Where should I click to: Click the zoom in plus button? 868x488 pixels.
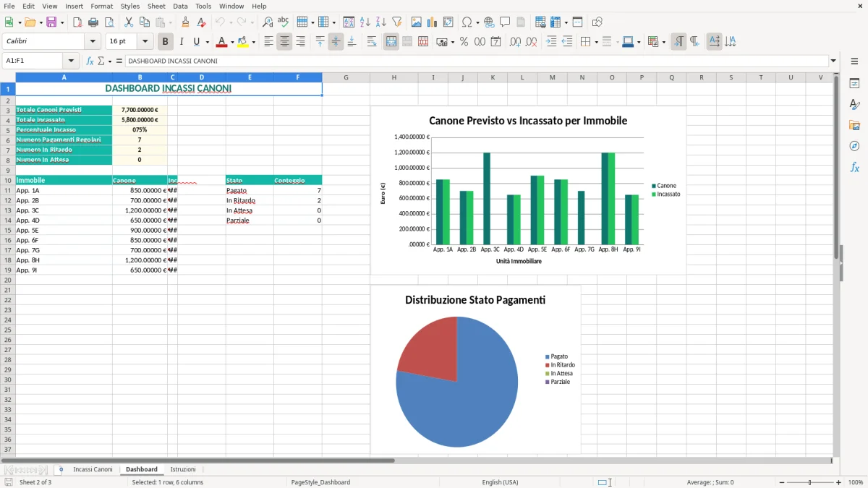pyautogui.click(x=839, y=482)
